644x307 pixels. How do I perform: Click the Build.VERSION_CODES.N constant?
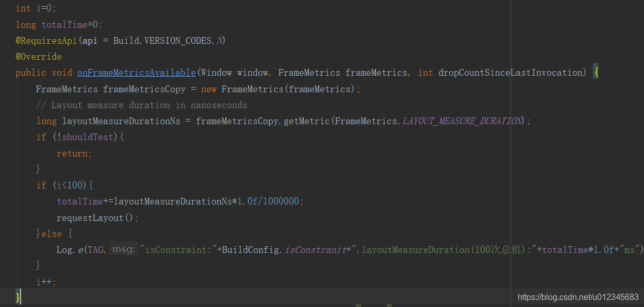point(169,40)
